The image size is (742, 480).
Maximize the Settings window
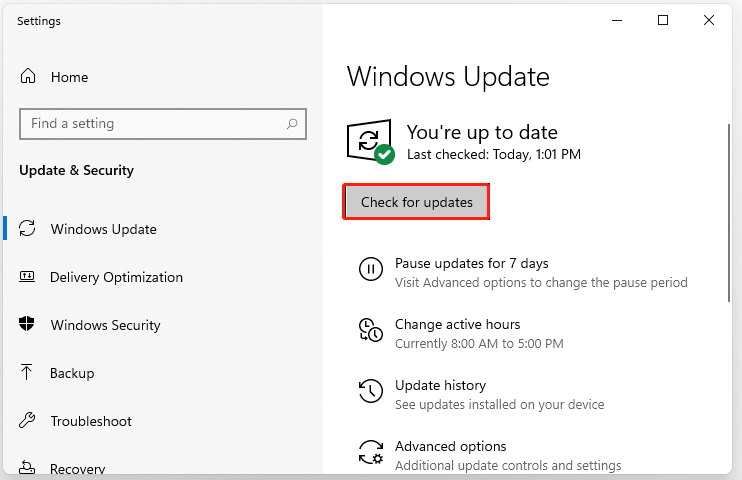point(663,20)
